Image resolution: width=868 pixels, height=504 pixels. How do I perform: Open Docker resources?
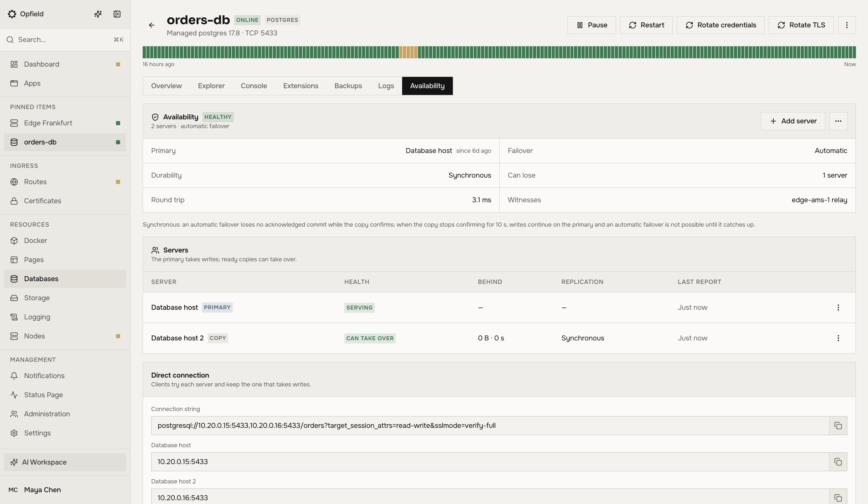(x=65, y=240)
